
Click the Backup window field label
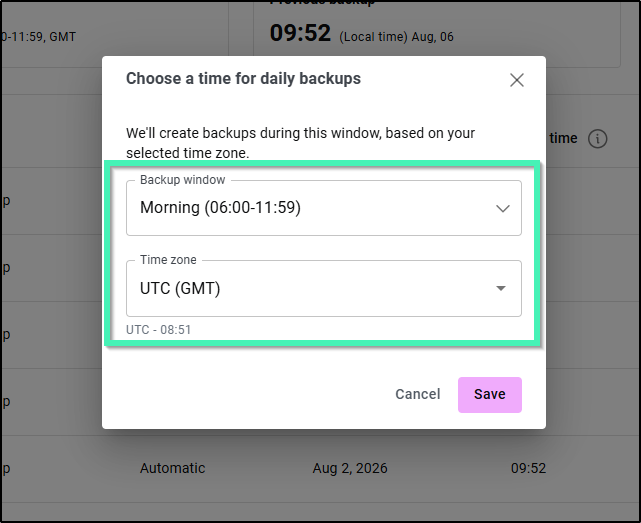click(182, 180)
